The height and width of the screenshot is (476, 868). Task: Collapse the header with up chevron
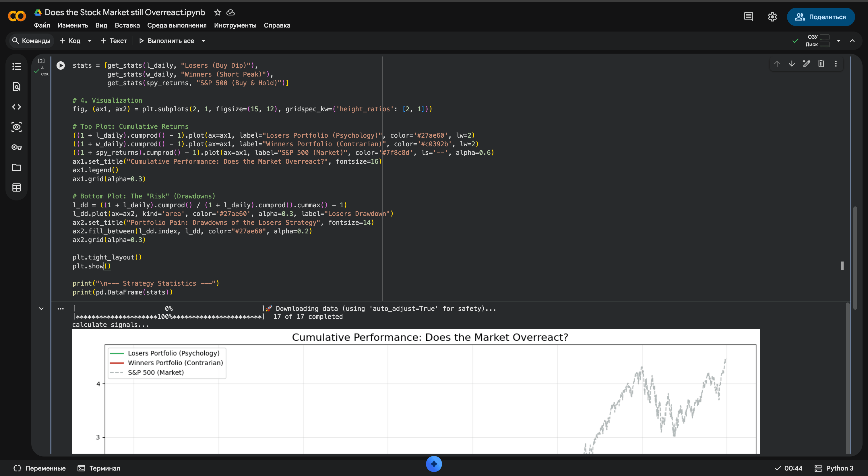852,41
